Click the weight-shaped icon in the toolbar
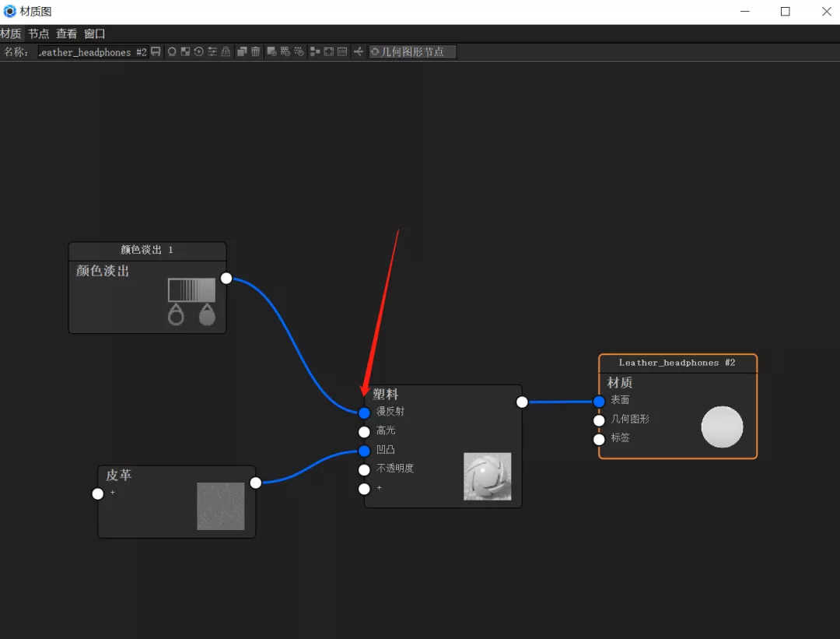This screenshot has height=639, width=840. click(226, 51)
